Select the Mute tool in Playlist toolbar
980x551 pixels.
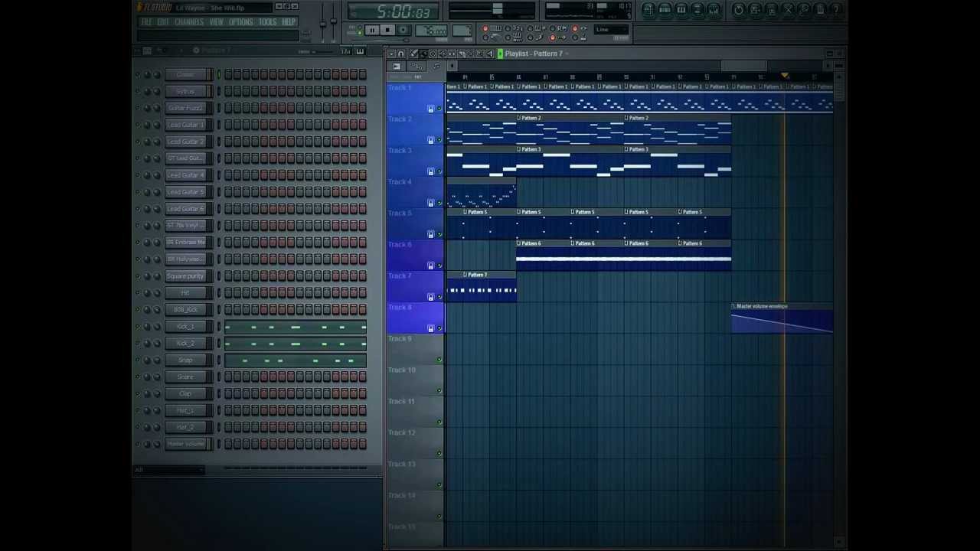pyautogui.click(x=443, y=54)
